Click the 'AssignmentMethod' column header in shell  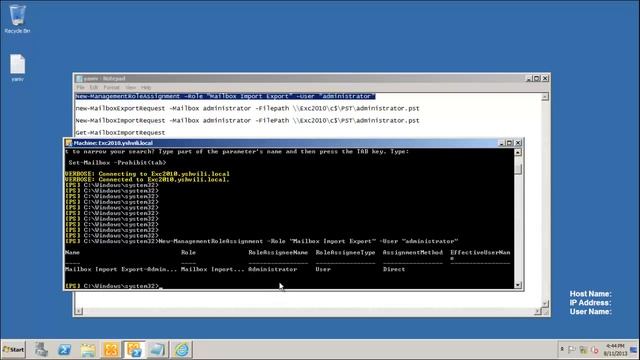(413, 253)
